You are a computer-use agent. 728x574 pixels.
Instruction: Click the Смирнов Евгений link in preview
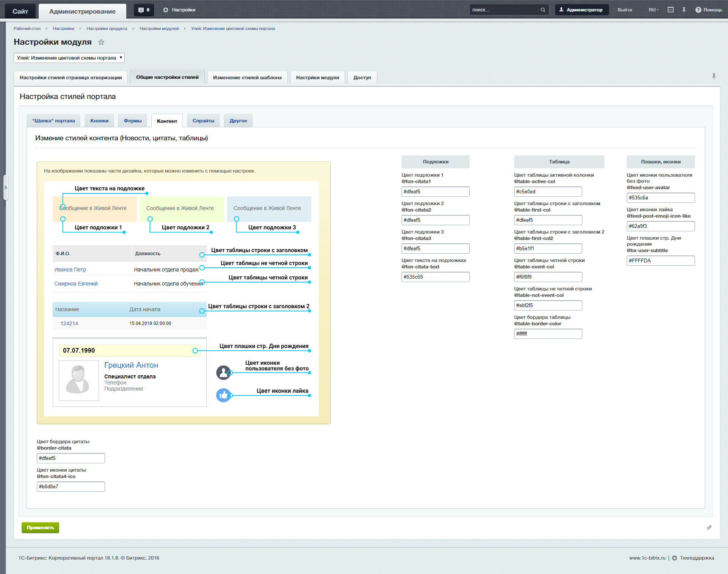point(76,284)
